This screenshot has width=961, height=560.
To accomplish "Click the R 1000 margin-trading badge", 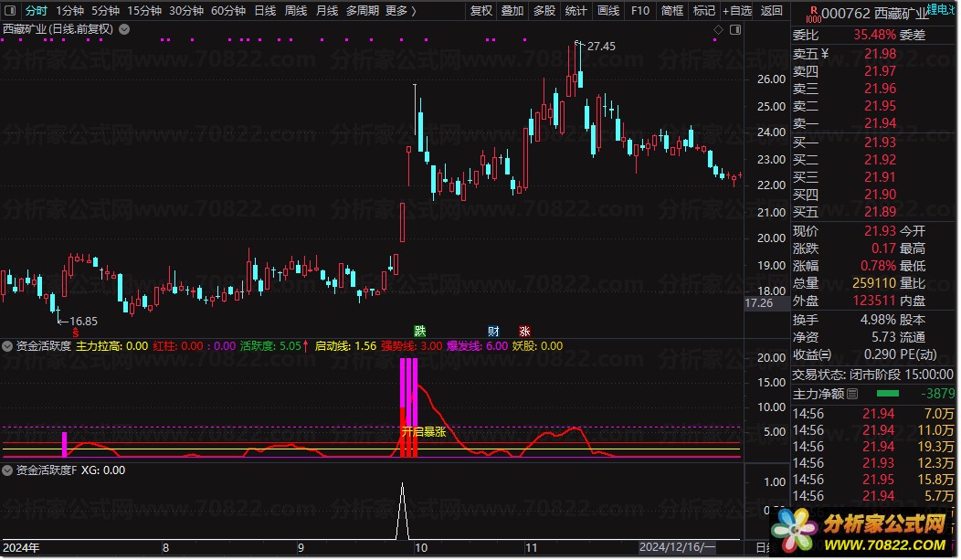I will pos(813,14).
